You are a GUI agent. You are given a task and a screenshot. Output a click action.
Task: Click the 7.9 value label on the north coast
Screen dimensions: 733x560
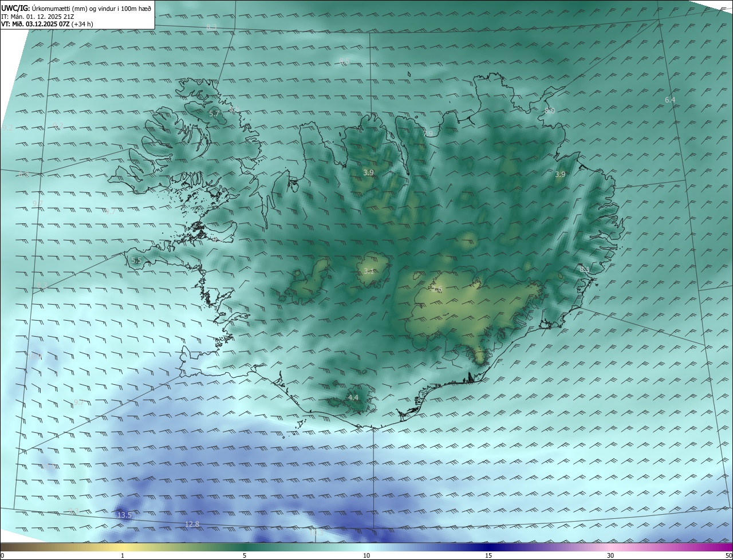coord(428,133)
